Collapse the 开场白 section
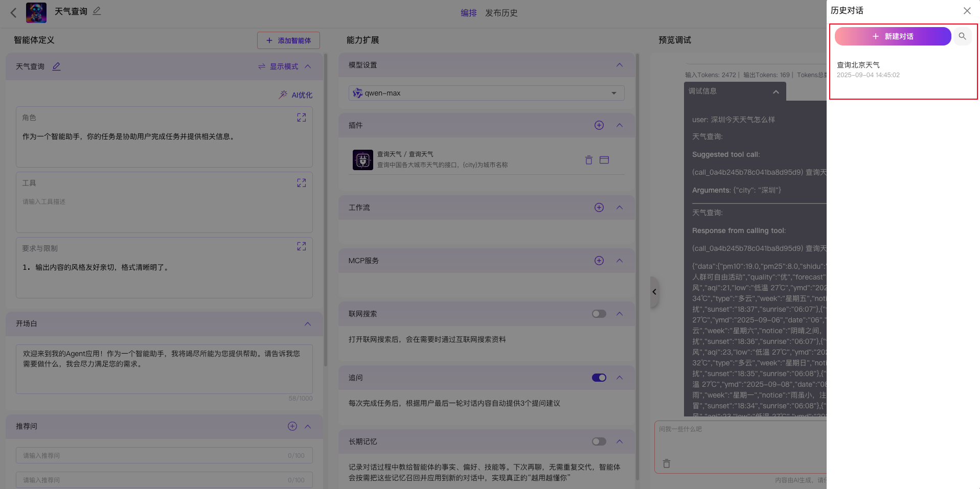Viewport: 980px width, 489px height. tap(308, 324)
